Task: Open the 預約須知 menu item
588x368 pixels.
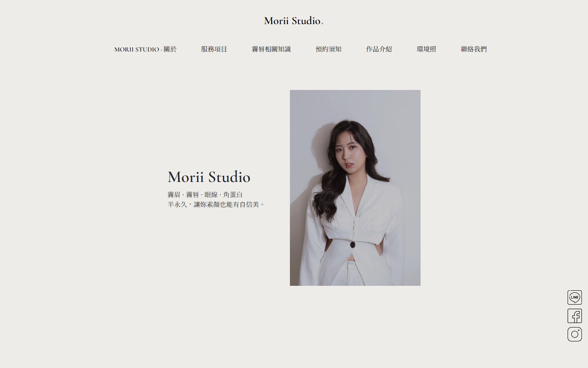Action: 328,49
